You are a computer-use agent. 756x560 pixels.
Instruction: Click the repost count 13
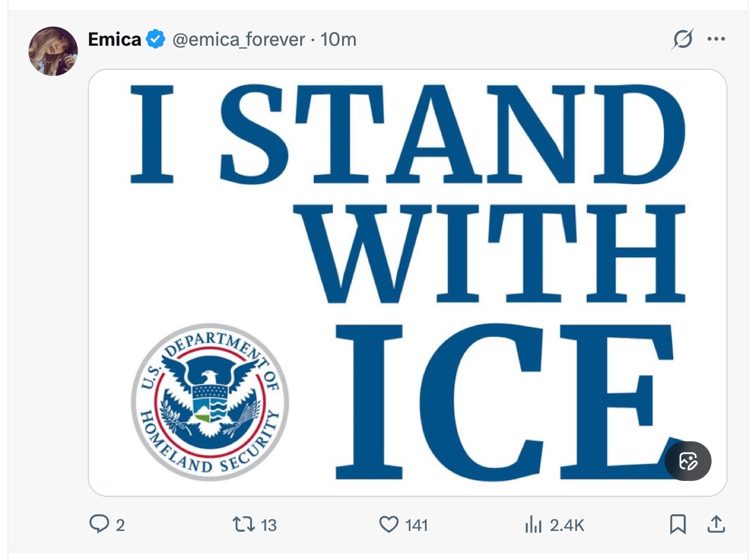[269, 525]
